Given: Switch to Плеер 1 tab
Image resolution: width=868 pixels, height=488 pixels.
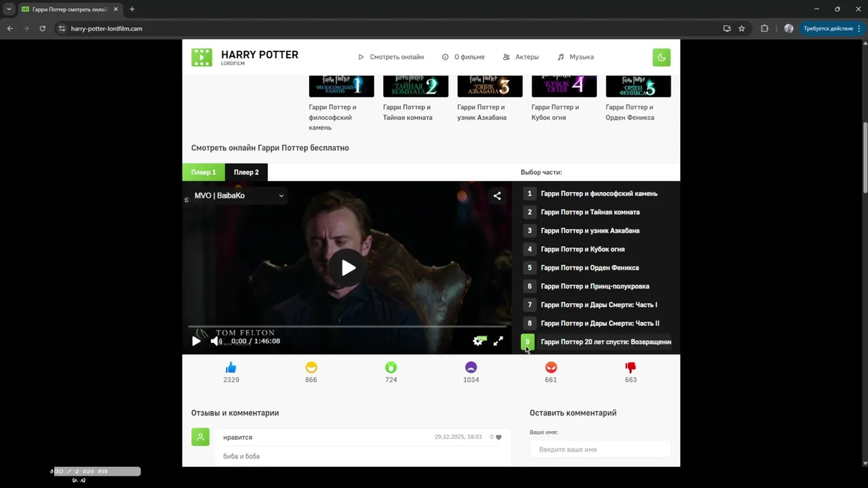Looking at the screenshot, I should [203, 172].
